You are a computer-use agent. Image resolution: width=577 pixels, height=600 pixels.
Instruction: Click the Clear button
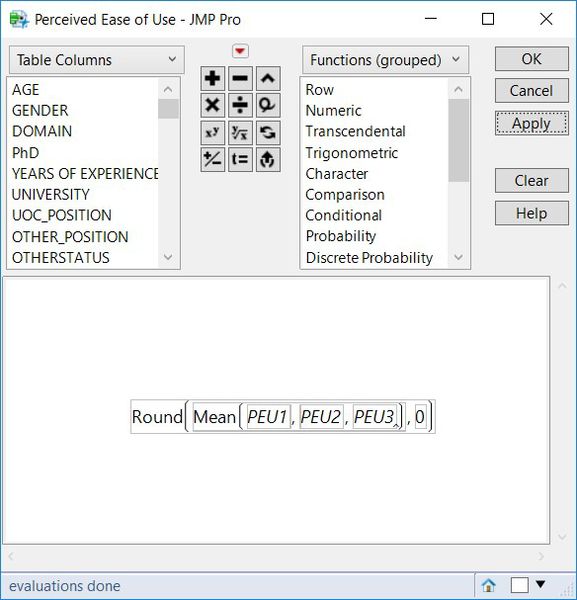point(531,180)
